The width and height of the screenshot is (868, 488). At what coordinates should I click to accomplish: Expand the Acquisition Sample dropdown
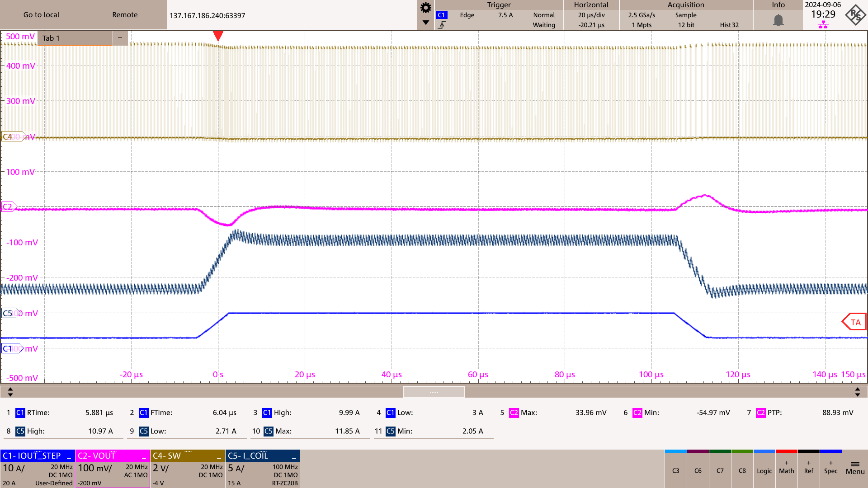tap(687, 14)
